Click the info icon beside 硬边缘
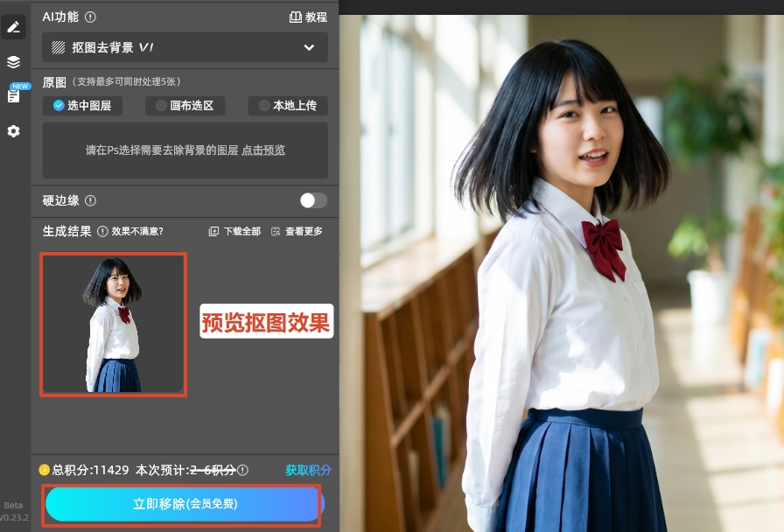This screenshot has height=532, width=784. pyautogui.click(x=90, y=200)
